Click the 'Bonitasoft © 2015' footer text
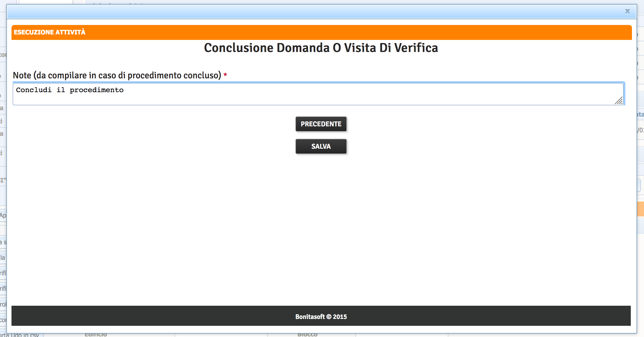 click(x=321, y=317)
